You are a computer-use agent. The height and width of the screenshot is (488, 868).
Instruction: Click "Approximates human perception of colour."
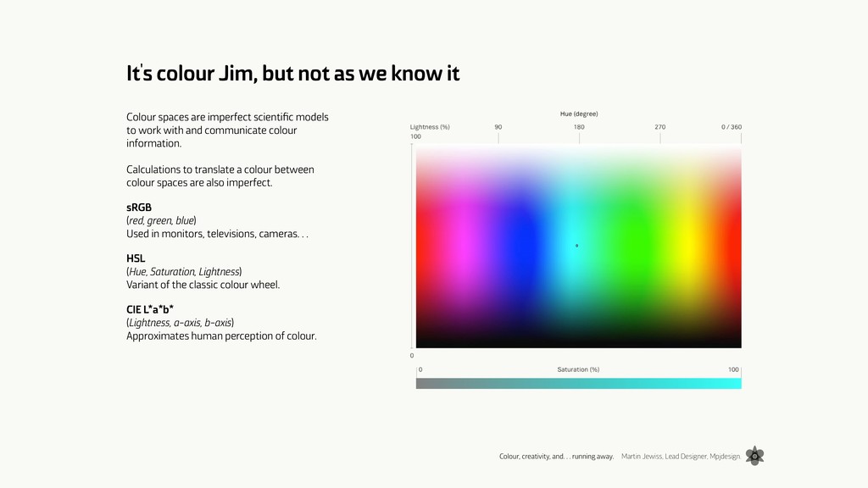(221, 335)
